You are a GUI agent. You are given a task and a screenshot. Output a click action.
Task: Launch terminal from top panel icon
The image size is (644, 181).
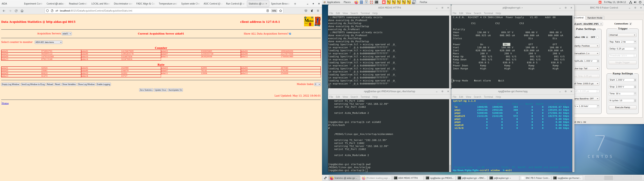pos(377,2)
